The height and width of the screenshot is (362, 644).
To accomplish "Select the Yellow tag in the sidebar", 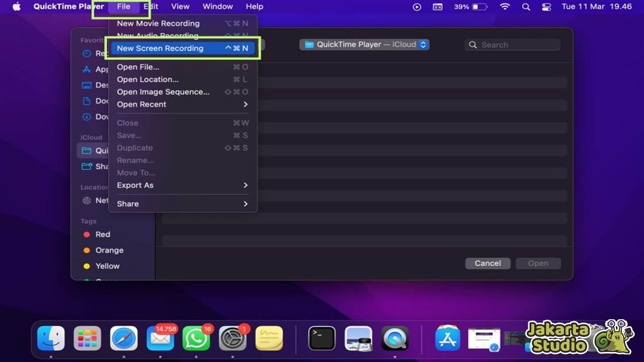I will (x=108, y=266).
